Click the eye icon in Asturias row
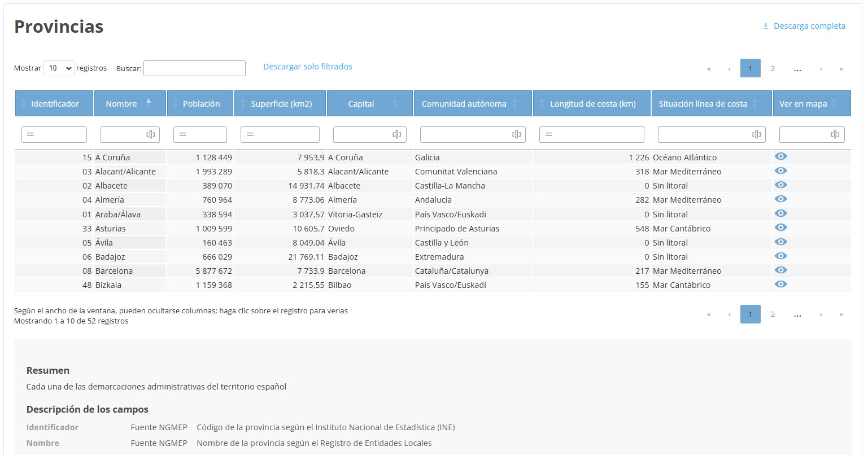This screenshot has height=455, width=868. (780, 228)
